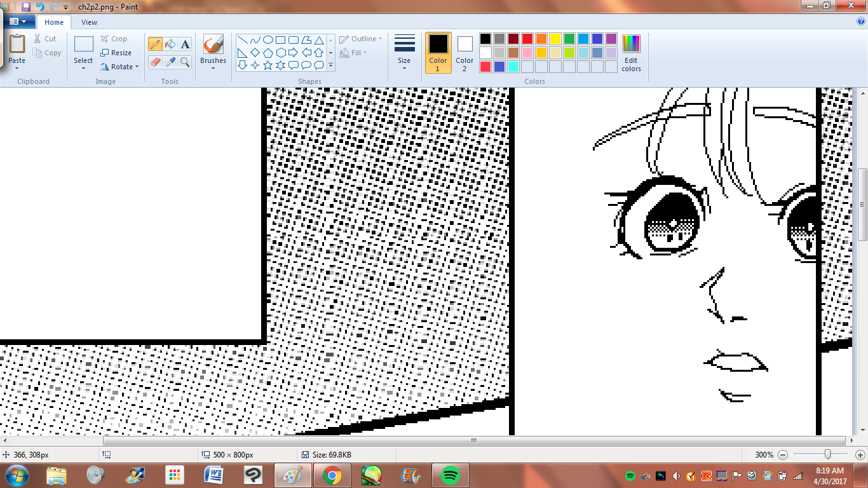This screenshot has width=868, height=488.
Task: Set Color 1 as active color
Action: (438, 52)
